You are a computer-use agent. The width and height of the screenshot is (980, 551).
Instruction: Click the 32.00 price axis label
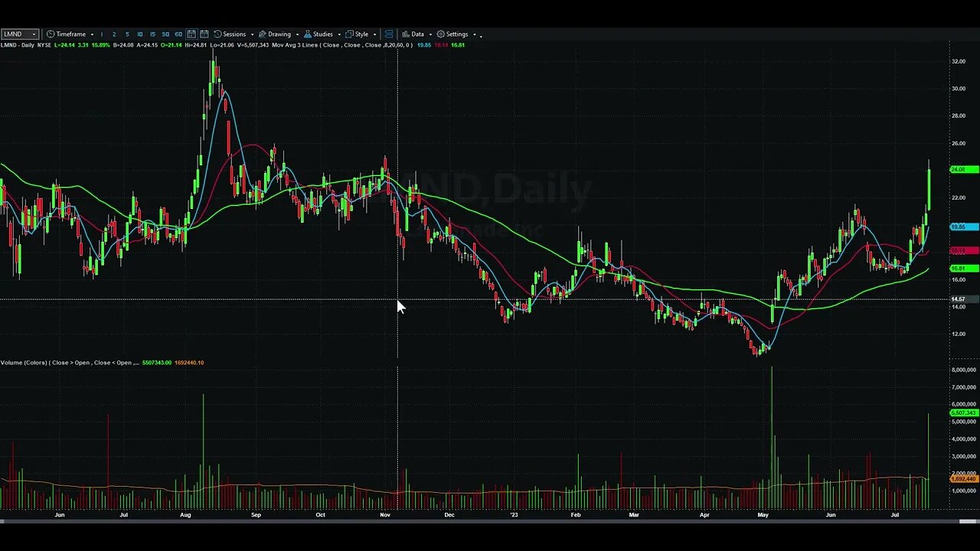click(958, 61)
